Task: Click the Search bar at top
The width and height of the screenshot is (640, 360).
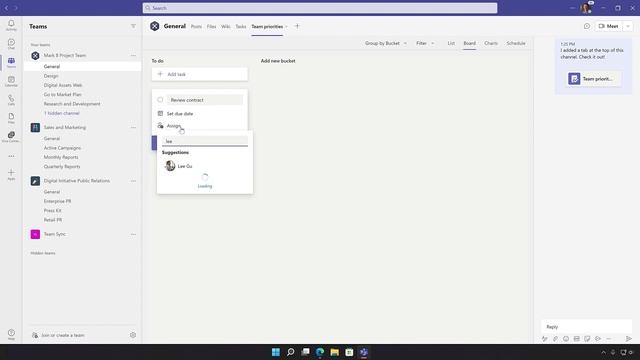Action: pyautogui.click(x=320, y=8)
